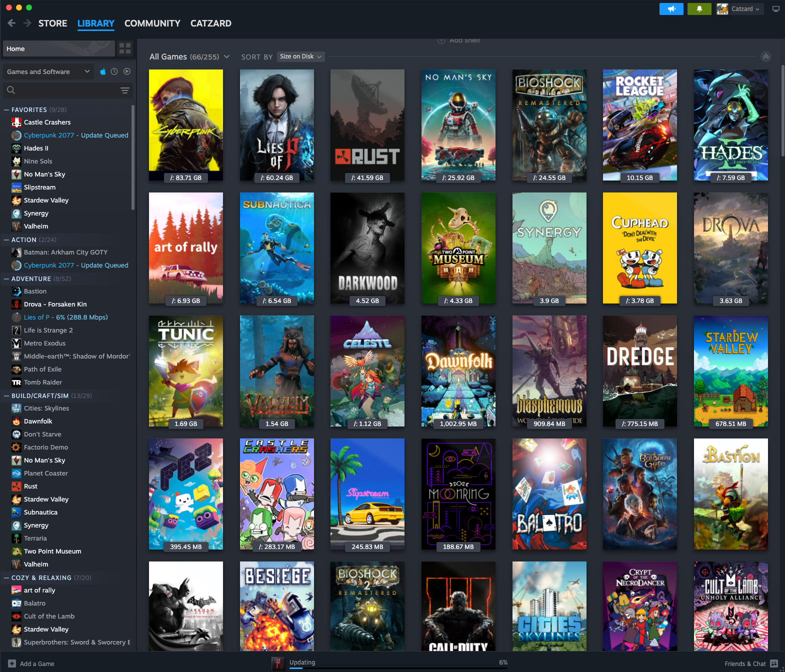
Task: Go back with the left arrow
Action: pyautogui.click(x=11, y=23)
